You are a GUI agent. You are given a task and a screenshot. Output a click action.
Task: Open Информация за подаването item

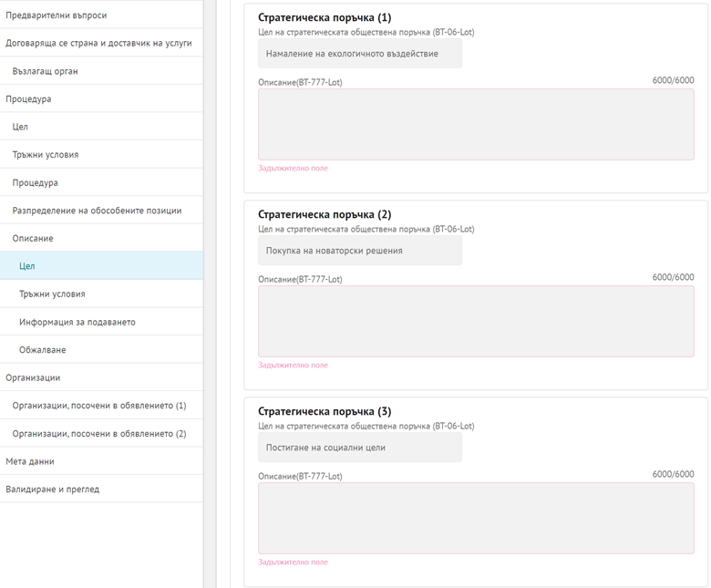coord(101,322)
